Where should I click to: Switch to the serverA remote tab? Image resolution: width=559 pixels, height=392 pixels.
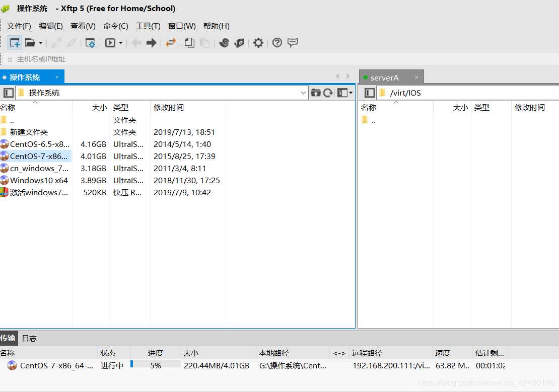[x=385, y=77]
